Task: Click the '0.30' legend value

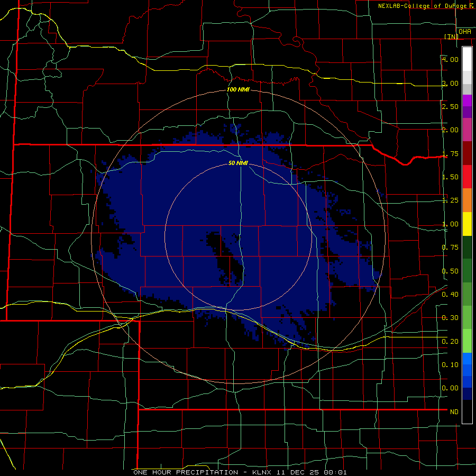Action: click(450, 318)
